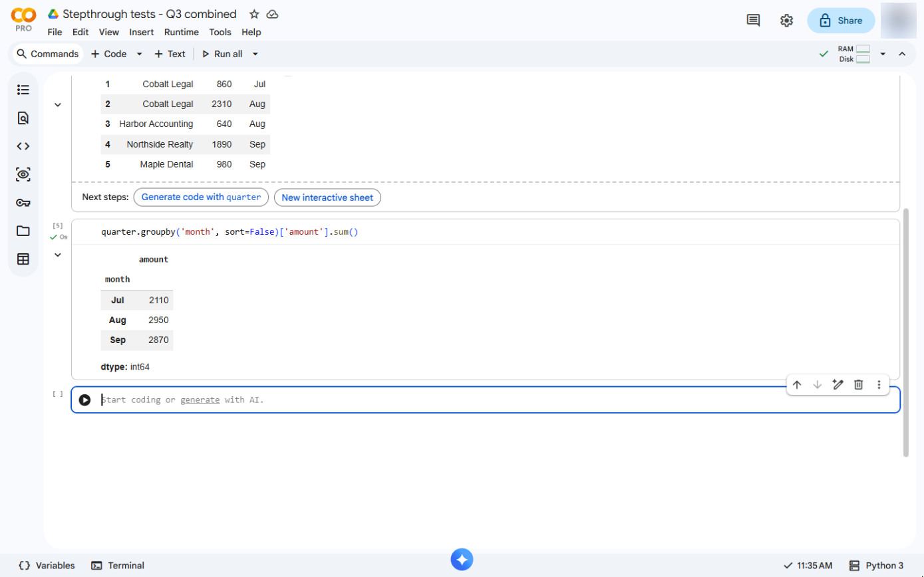The height and width of the screenshot is (577, 924).
Task: Run the empty code cell
Action: [84, 400]
